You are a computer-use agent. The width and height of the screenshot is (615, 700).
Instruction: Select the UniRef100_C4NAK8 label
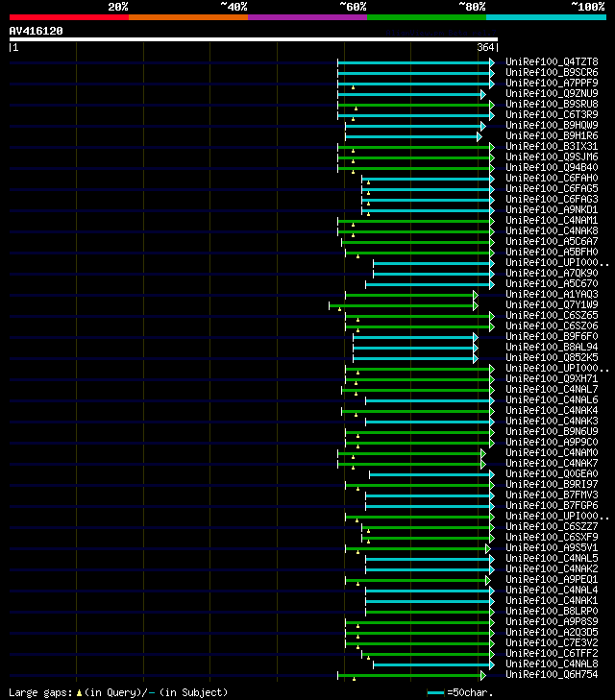pos(552,230)
